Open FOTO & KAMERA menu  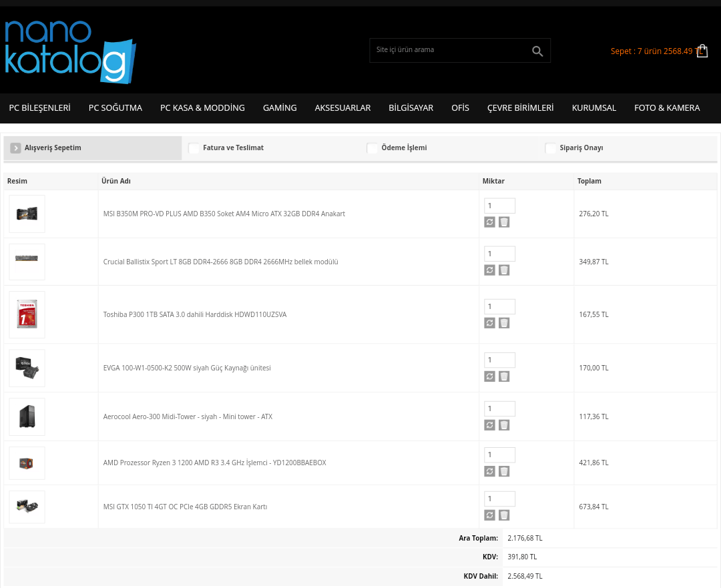[x=667, y=108]
